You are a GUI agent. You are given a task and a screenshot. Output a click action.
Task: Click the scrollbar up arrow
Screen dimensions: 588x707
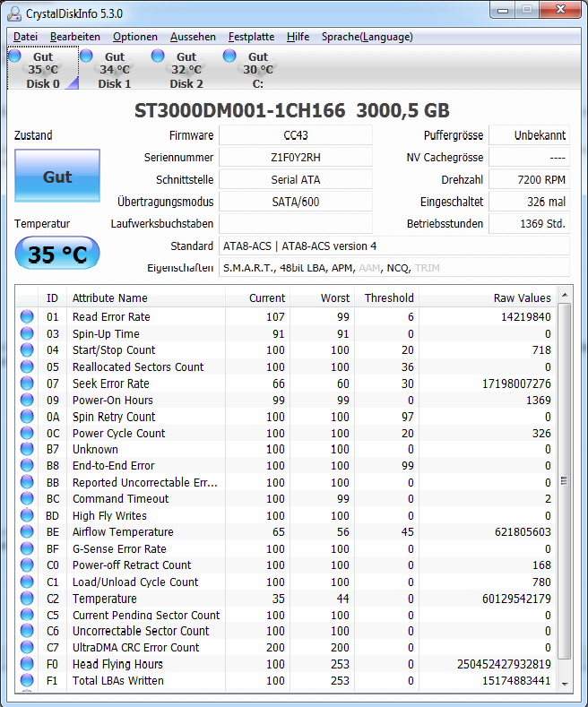[x=565, y=296]
